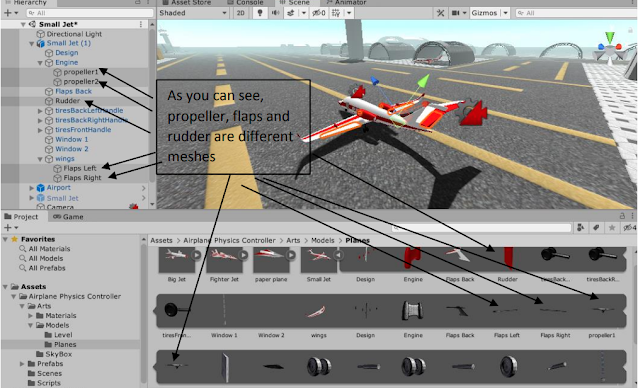The width and height of the screenshot is (638, 388).
Task: Toggle Gizmos button
Action: tap(484, 13)
